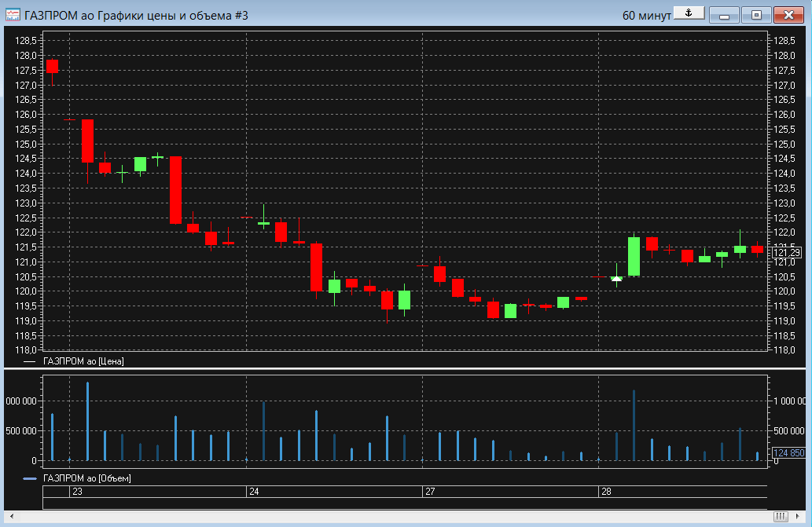Select the large green candle rising to 121,8
The image size is (812, 527).
[634, 257]
